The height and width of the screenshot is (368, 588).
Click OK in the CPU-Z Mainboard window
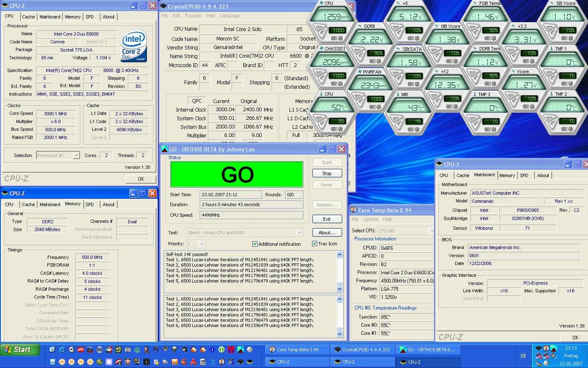pyautogui.click(x=575, y=337)
